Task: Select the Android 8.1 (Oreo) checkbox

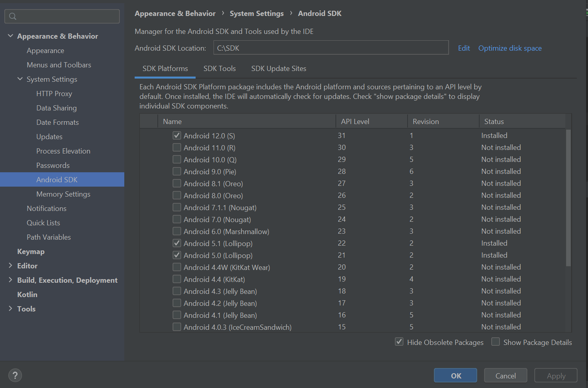Action: (177, 183)
